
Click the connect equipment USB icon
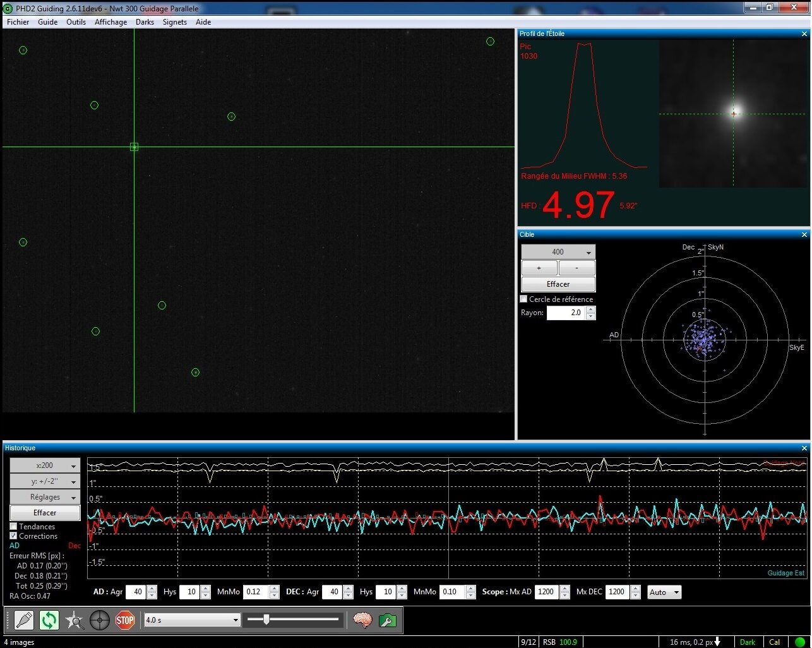[x=24, y=620]
